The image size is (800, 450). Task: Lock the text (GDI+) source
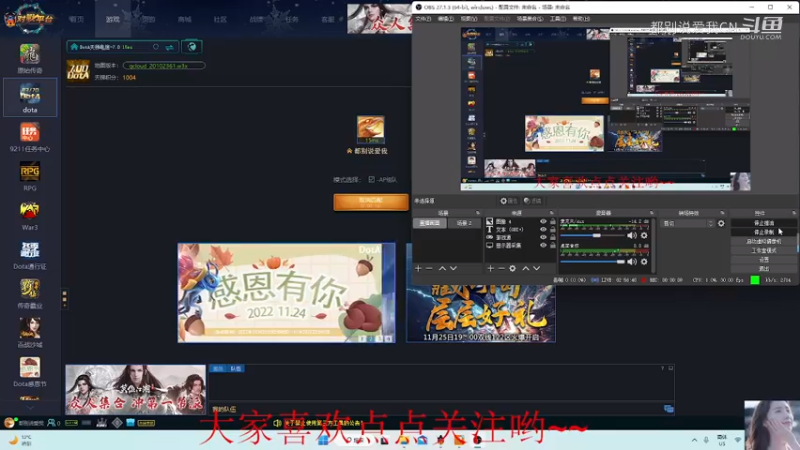553,230
